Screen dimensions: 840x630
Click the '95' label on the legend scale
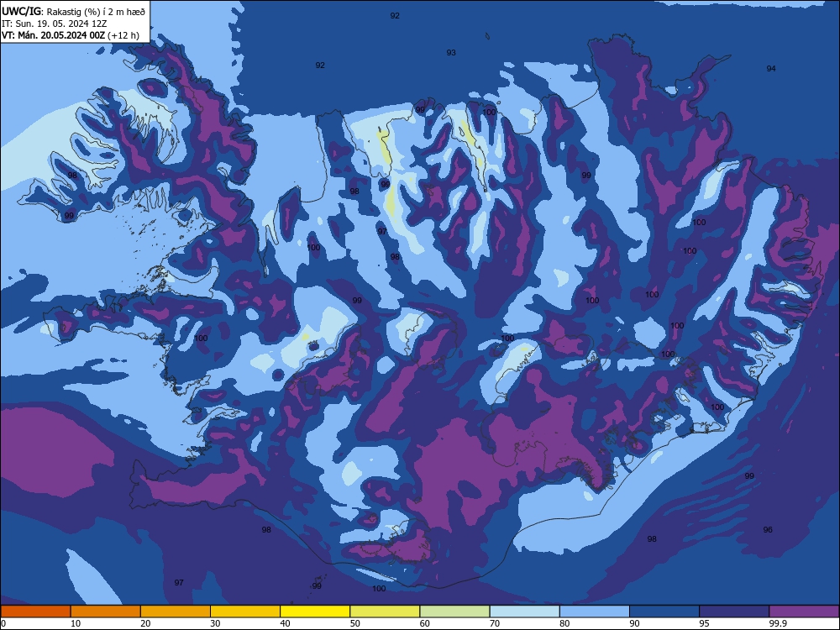(x=705, y=623)
